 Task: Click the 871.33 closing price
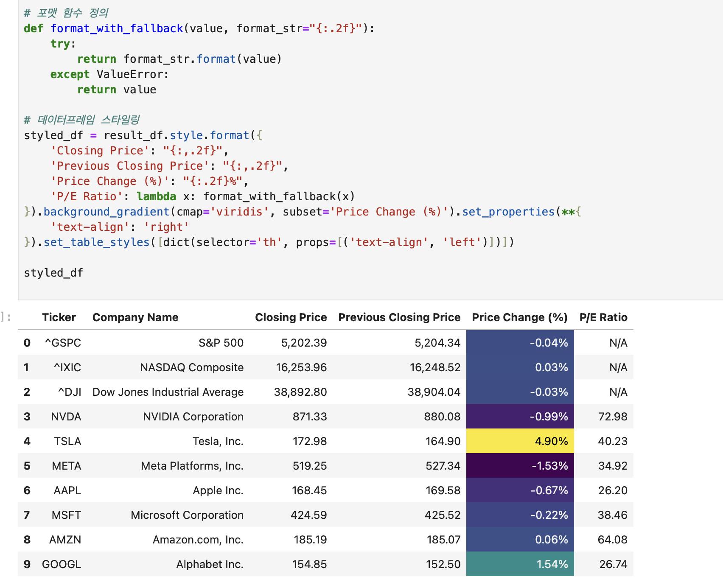(x=310, y=417)
